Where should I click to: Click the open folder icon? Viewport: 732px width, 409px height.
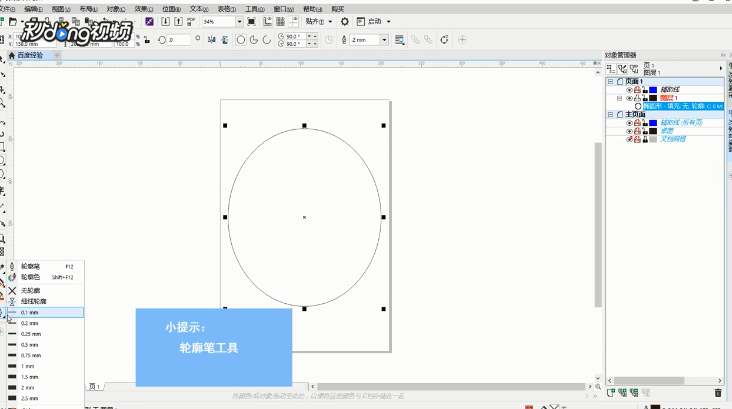coord(13,21)
